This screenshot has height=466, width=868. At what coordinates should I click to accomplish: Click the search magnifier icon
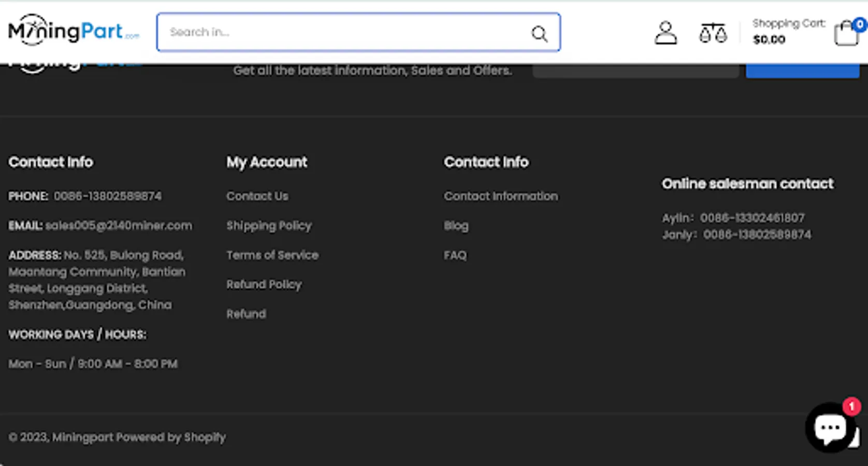(x=539, y=34)
